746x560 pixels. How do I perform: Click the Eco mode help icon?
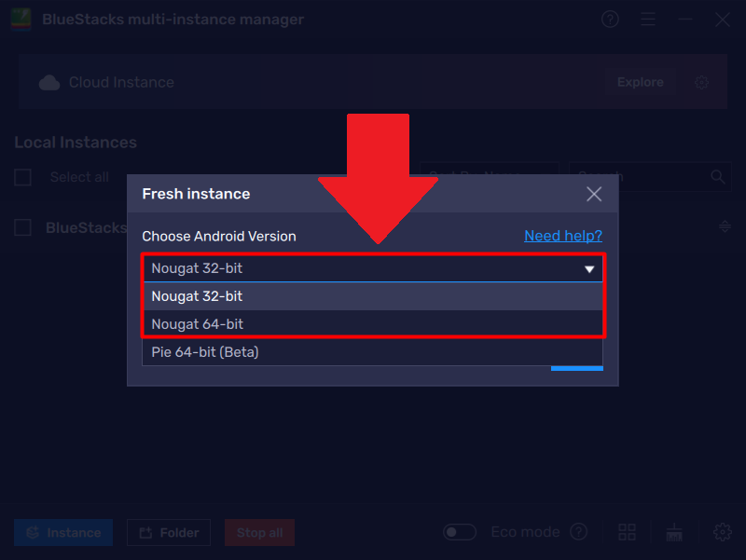point(578,532)
